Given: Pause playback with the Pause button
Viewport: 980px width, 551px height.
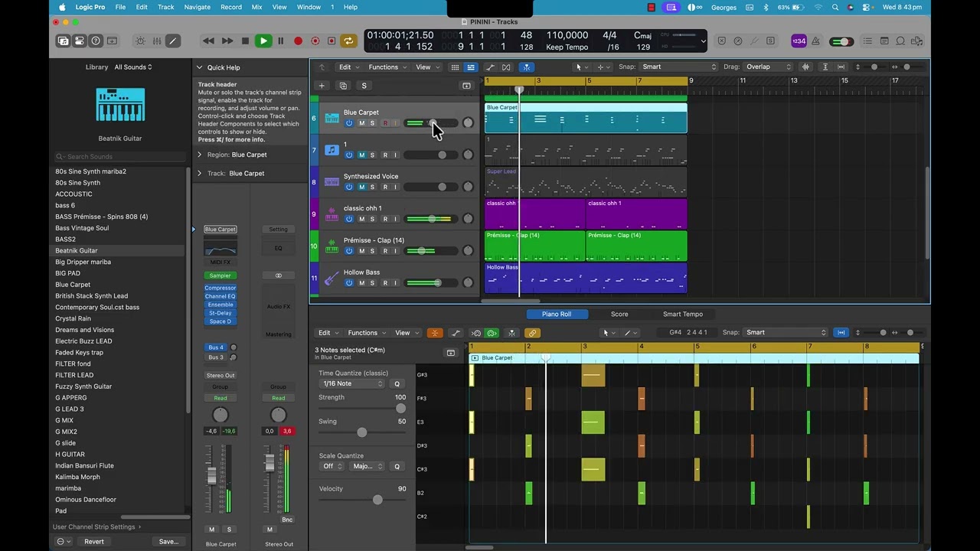Looking at the screenshot, I should pos(280,41).
